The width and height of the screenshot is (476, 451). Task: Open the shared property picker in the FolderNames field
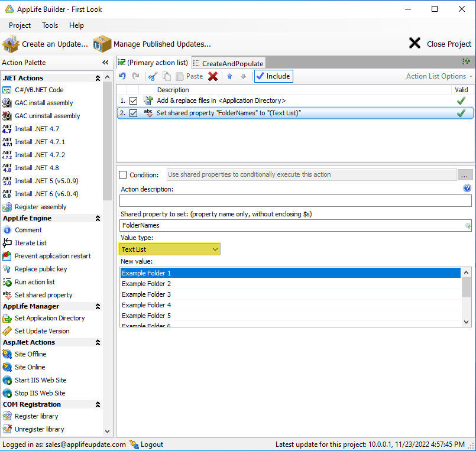click(x=468, y=226)
